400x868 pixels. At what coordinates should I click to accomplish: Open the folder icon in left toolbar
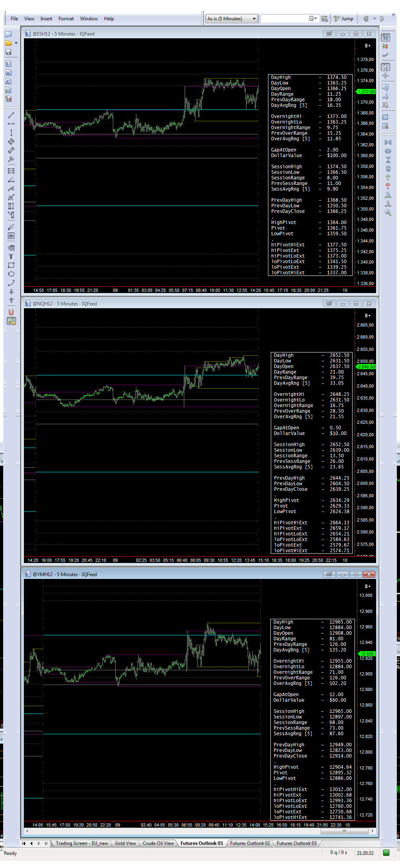point(8,43)
